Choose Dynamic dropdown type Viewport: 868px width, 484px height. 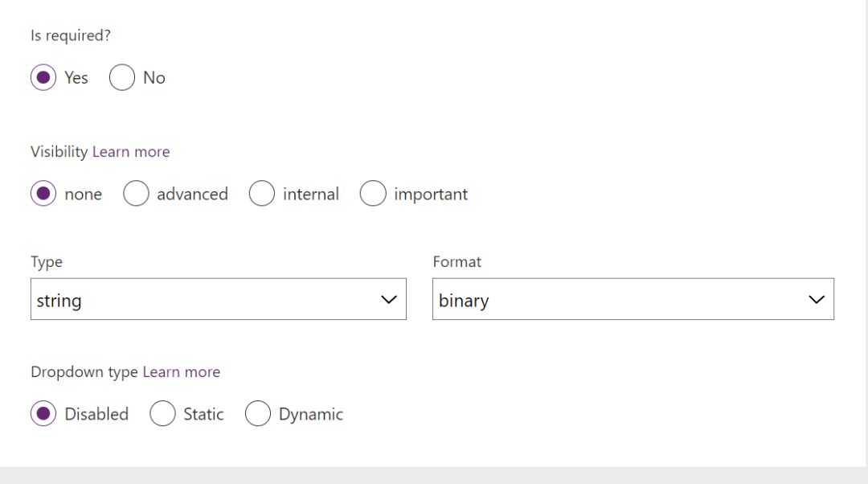click(258, 414)
